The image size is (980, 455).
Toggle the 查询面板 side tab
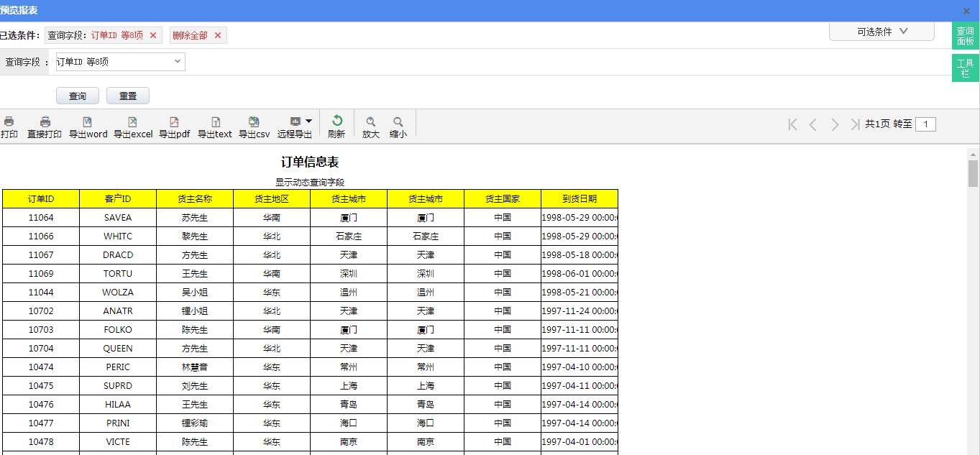pyautogui.click(x=965, y=36)
